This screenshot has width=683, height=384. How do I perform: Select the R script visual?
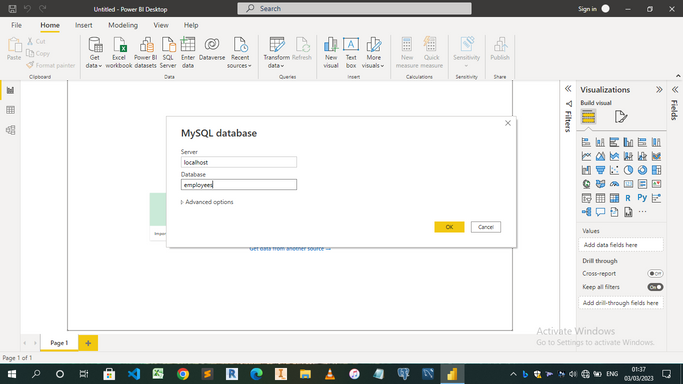628,198
